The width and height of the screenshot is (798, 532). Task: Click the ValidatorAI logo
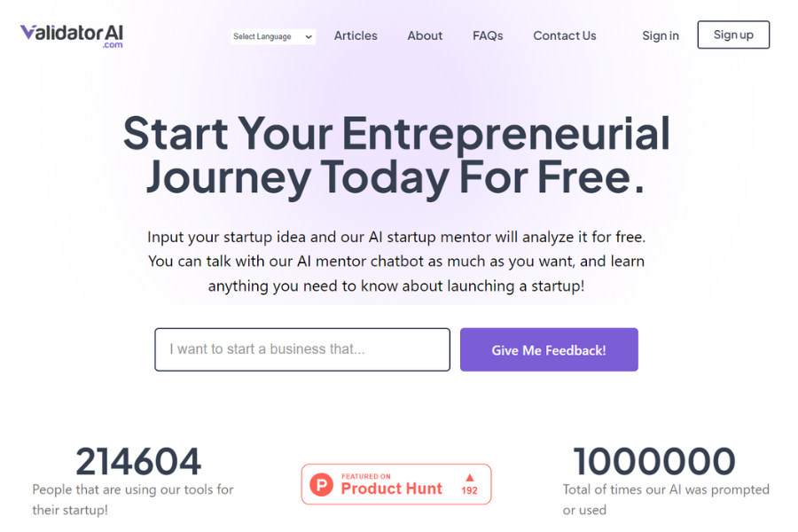71,34
